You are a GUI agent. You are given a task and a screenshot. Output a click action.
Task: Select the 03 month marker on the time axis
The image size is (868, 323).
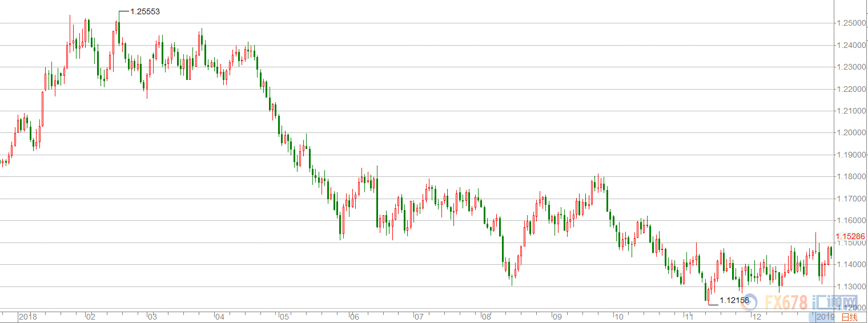pyautogui.click(x=152, y=317)
